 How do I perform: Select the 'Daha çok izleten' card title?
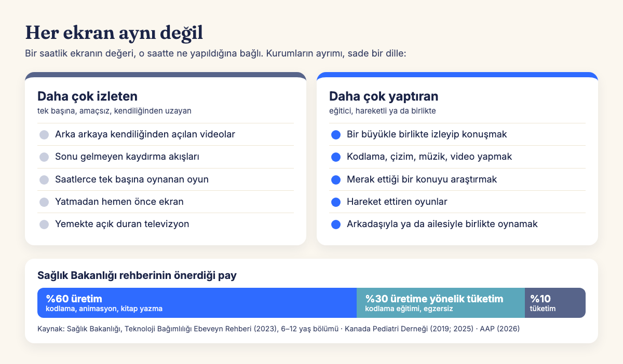pos(87,96)
